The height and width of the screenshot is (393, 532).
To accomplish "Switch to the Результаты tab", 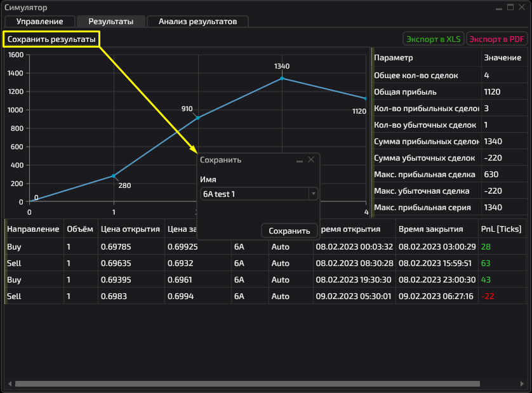I will point(111,22).
